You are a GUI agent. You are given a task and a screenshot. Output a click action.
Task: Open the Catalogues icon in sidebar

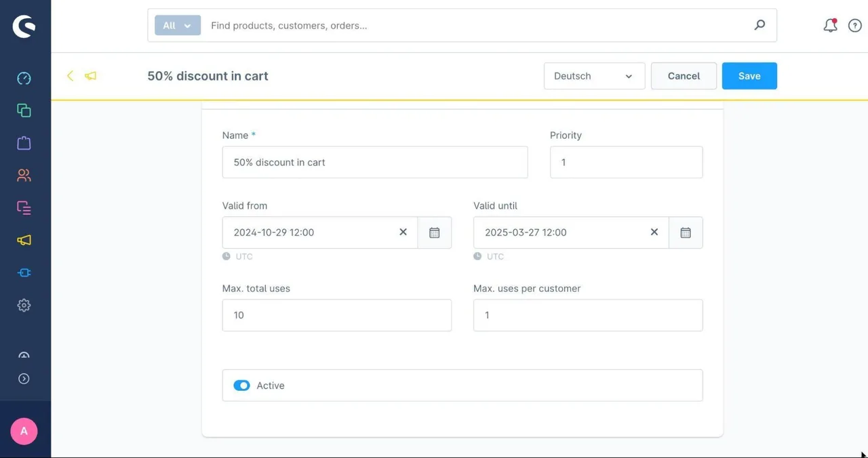[24, 110]
